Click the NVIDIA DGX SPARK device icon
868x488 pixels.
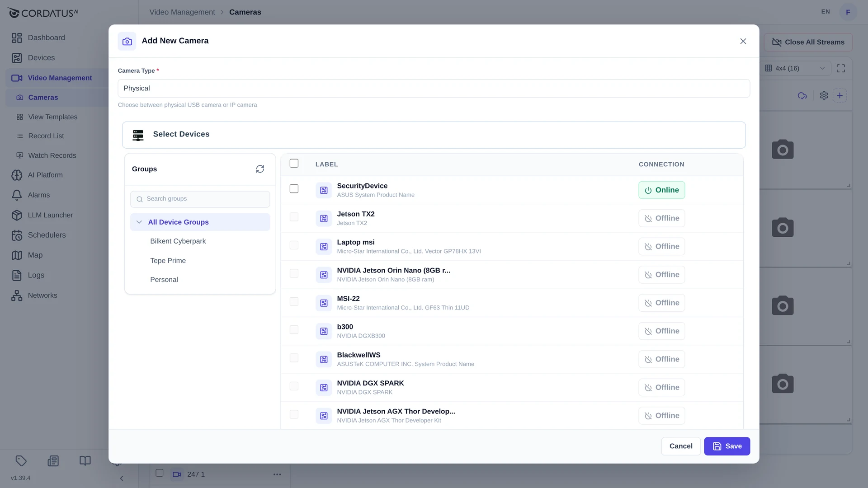click(324, 388)
